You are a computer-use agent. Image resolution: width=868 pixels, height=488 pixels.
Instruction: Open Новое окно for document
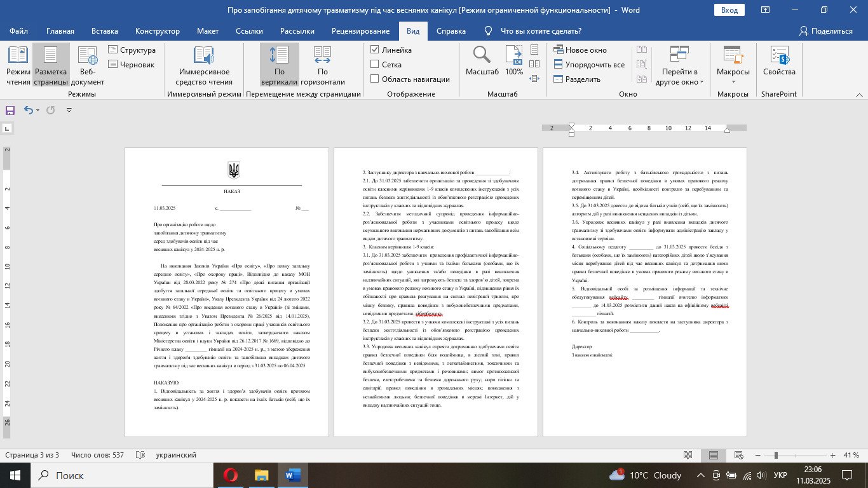click(x=580, y=50)
